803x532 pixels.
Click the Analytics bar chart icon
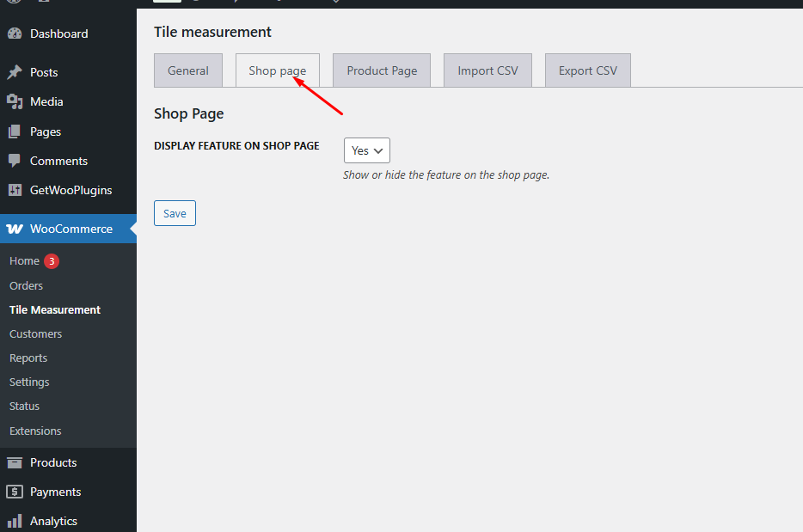click(x=15, y=522)
